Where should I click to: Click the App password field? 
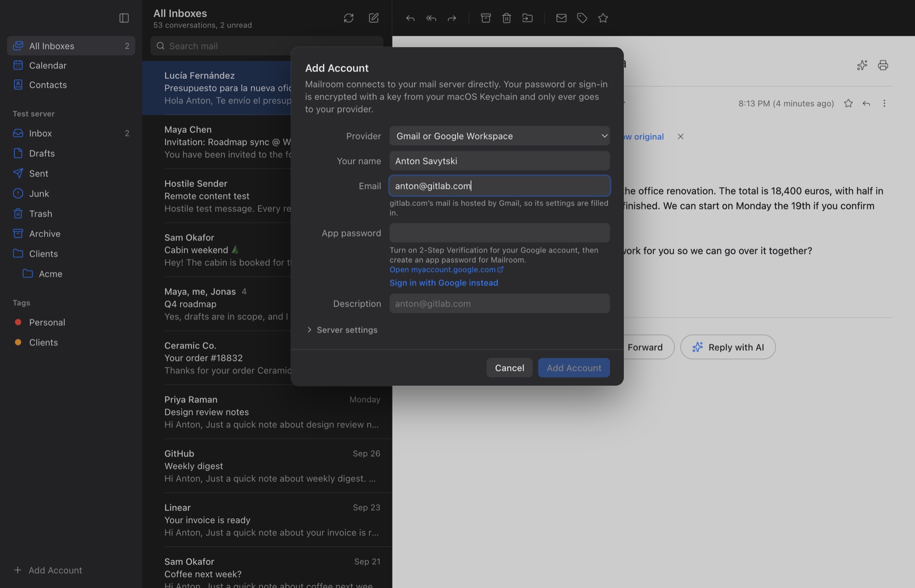coord(500,233)
